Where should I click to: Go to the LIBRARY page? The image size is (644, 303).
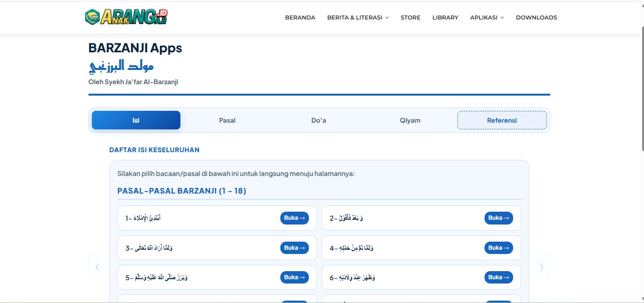pyautogui.click(x=445, y=18)
